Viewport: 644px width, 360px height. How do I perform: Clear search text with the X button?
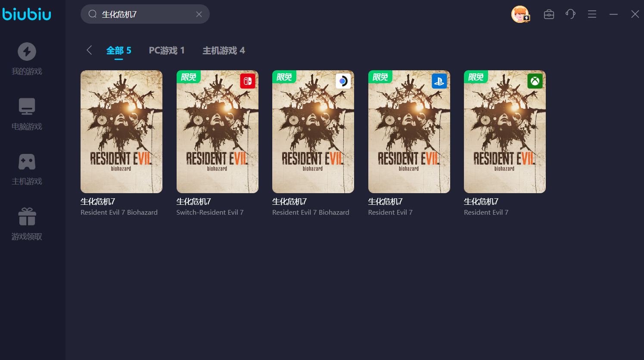tap(199, 14)
